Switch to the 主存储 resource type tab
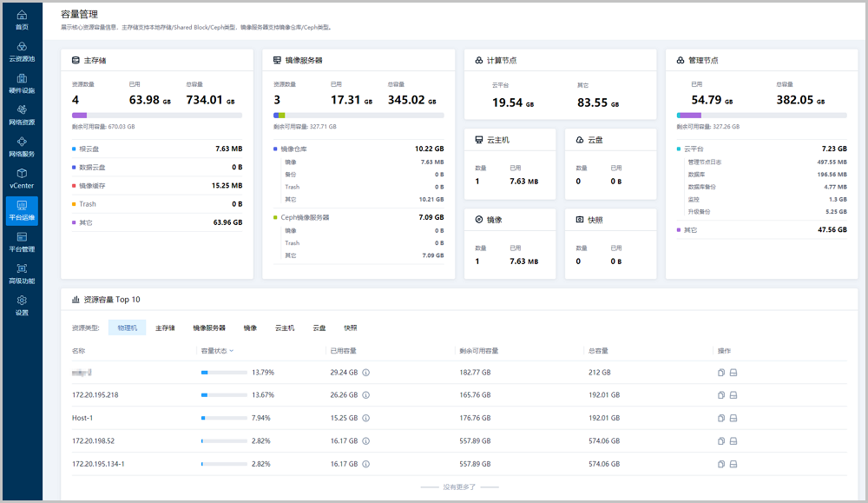The height and width of the screenshot is (503, 868). 165,328
